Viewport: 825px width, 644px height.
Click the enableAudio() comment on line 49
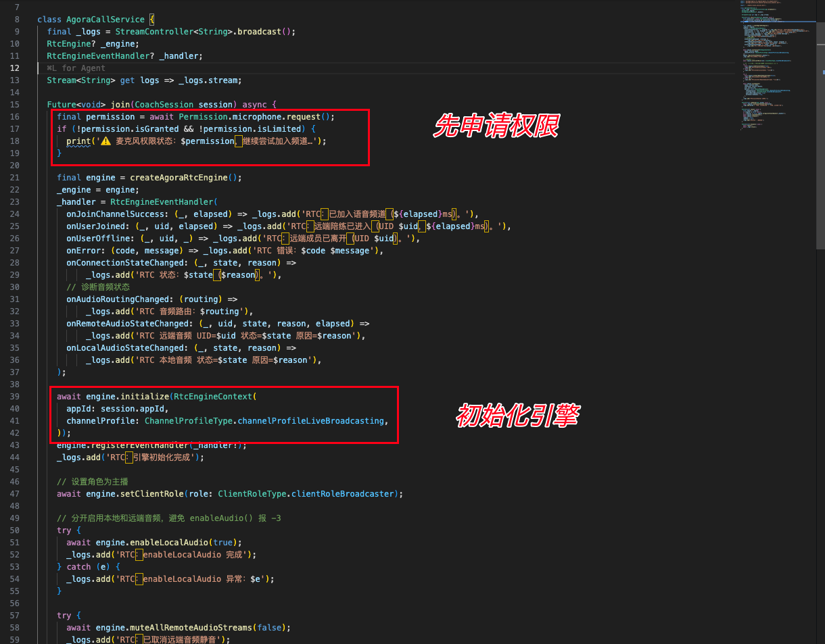pyautogui.click(x=168, y=518)
